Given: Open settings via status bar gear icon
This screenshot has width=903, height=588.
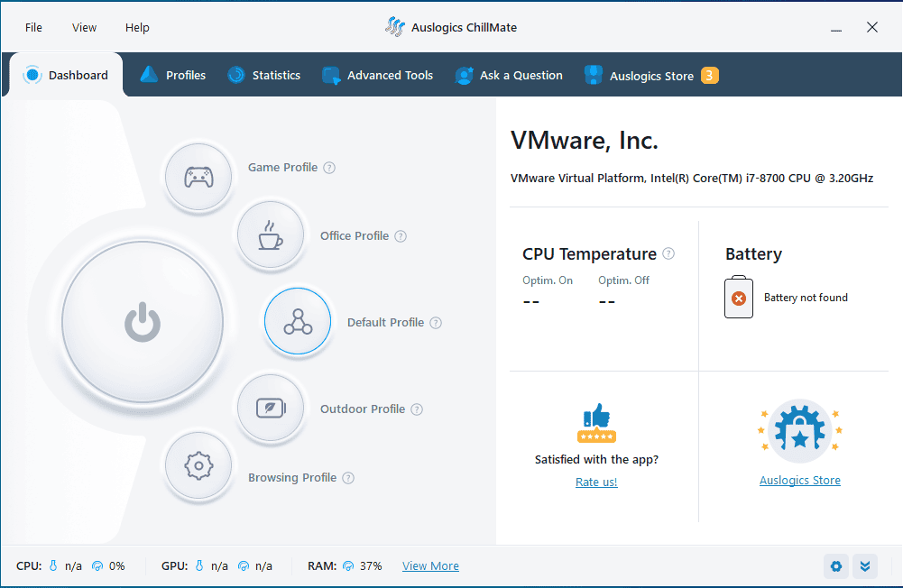Looking at the screenshot, I should [x=836, y=566].
